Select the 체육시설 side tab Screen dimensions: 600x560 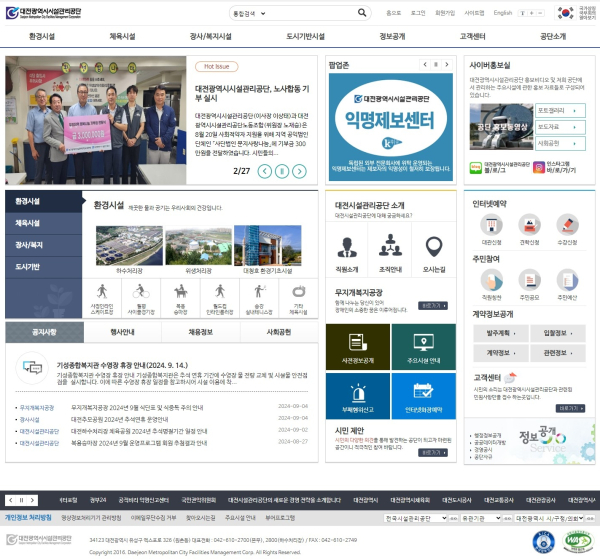(44, 223)
